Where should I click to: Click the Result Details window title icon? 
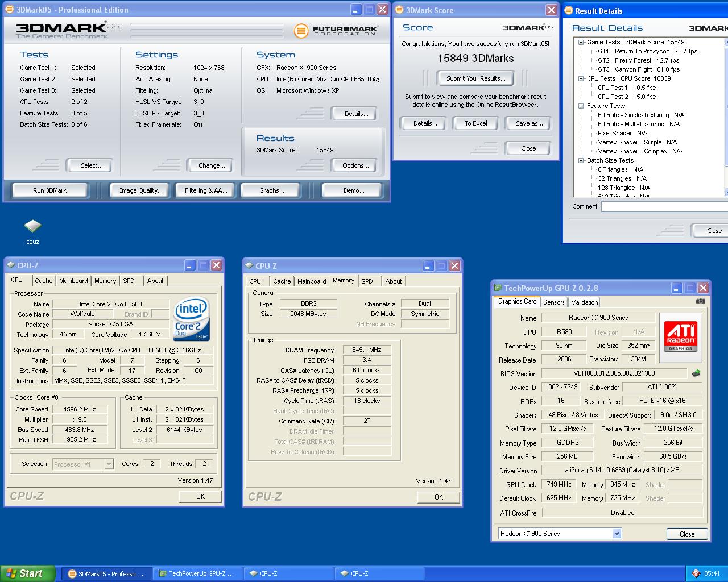[568, 11]
